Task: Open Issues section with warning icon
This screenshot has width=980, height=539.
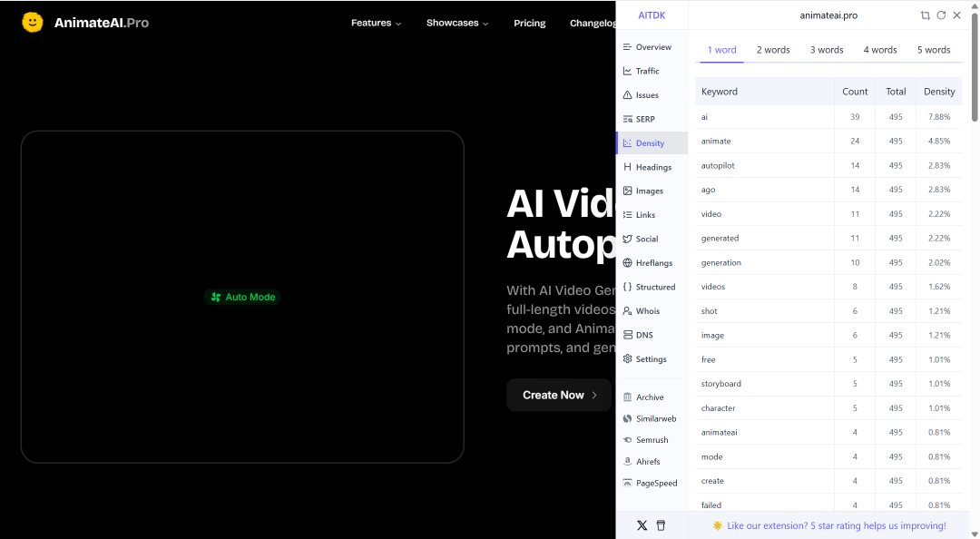Action: coord(652,95)
